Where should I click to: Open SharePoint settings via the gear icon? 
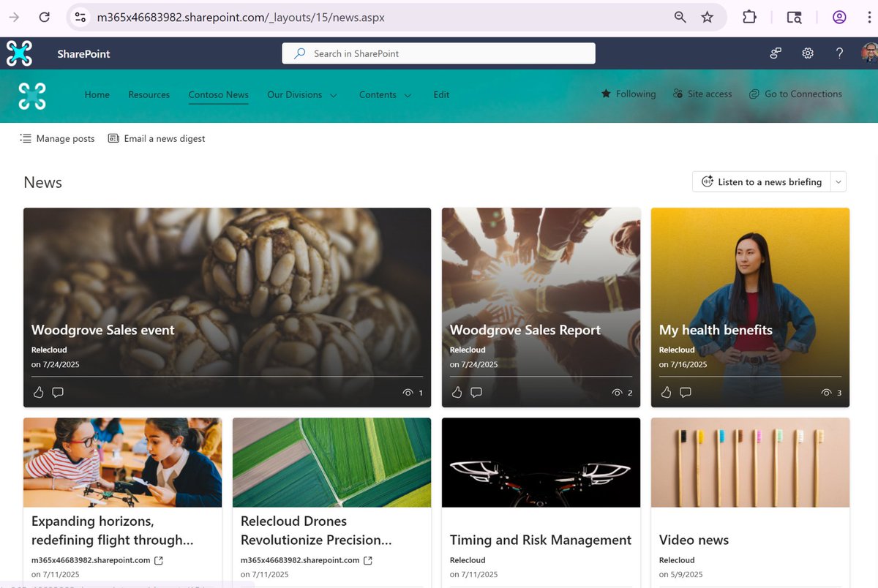(807, 53)
